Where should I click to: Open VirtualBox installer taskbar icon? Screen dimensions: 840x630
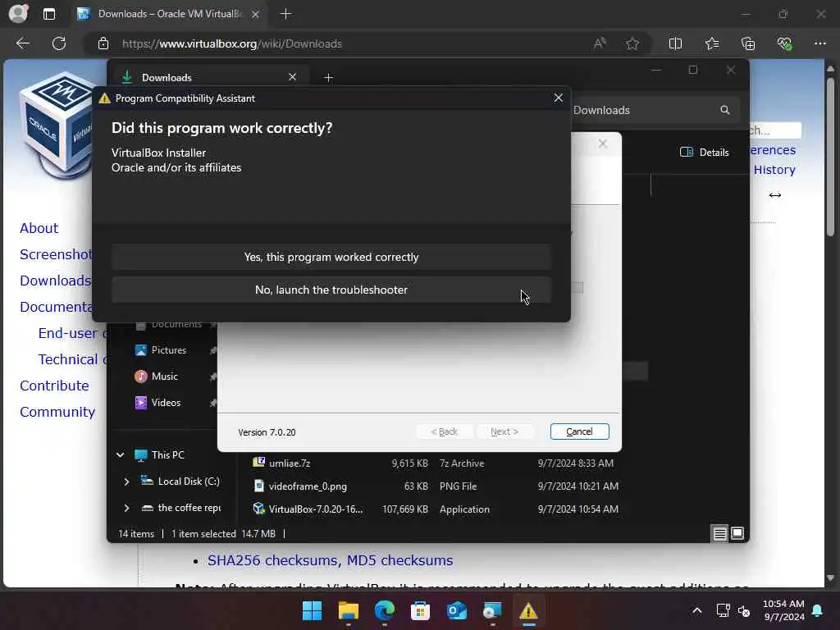[x=492, y=610]
